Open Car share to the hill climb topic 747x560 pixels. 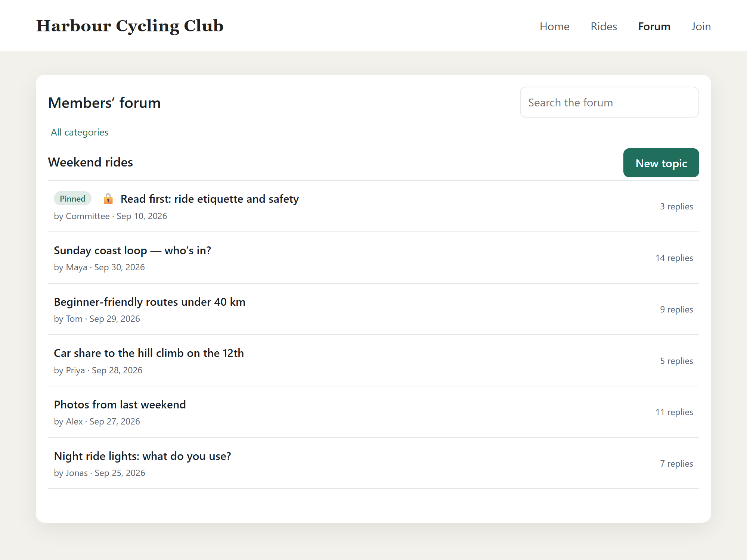coord(149,353)
